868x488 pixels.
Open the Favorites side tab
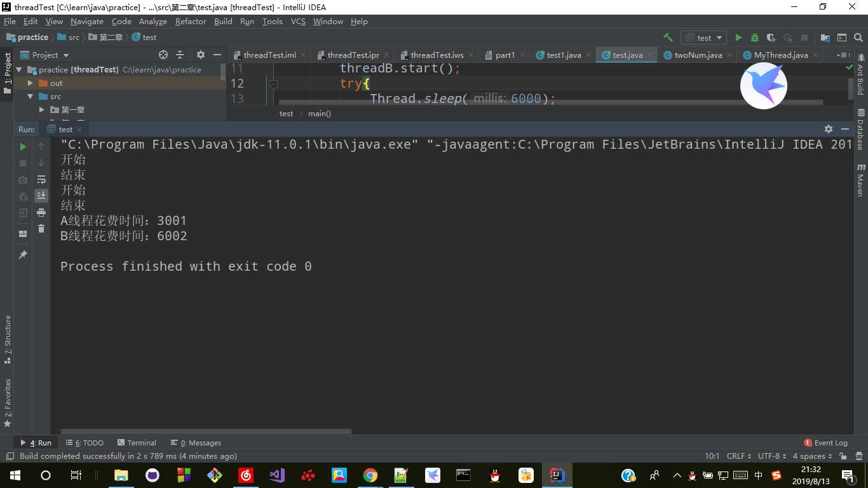(x=7, y=403)
